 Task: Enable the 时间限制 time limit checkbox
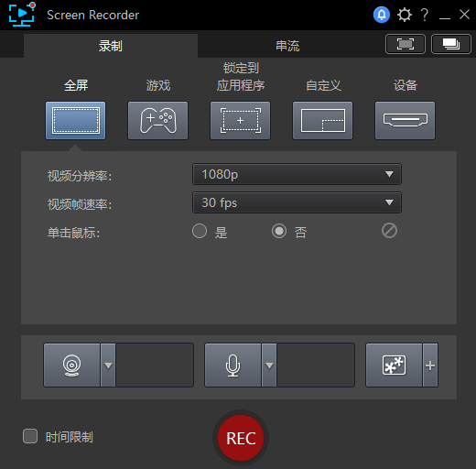(x=30, y=436)
